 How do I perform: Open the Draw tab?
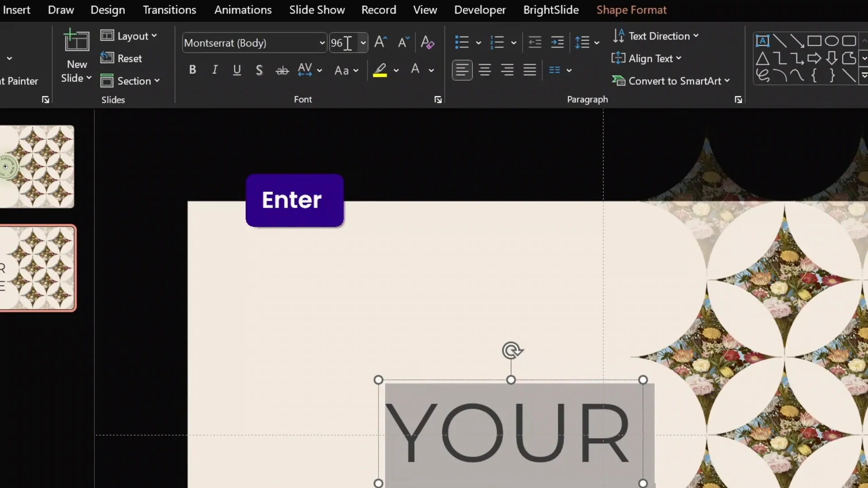click(61, 10)
